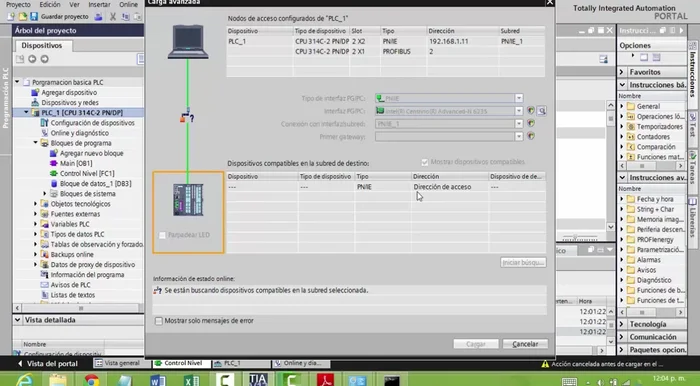
Task: Open Dispositivos y redes in project tree
Action: coord(70,103)
